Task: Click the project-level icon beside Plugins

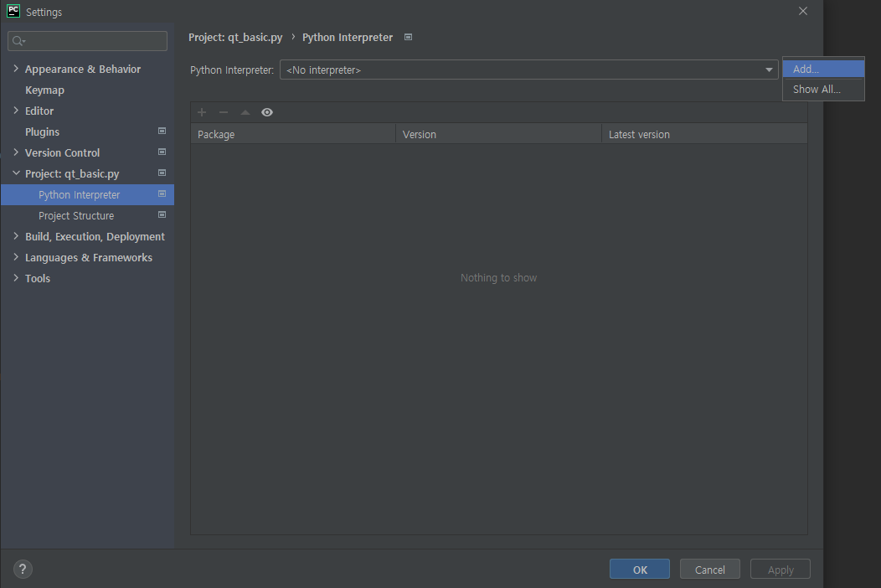Action: click(x=162, y=131)
